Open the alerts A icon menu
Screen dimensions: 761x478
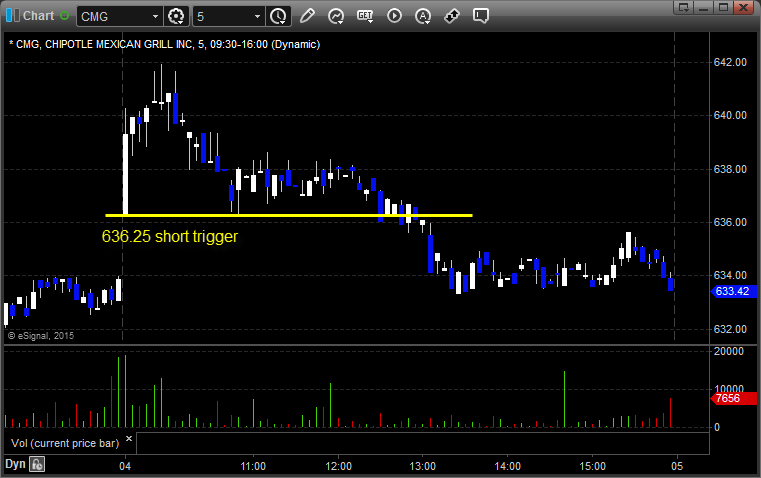click(423, 16)
